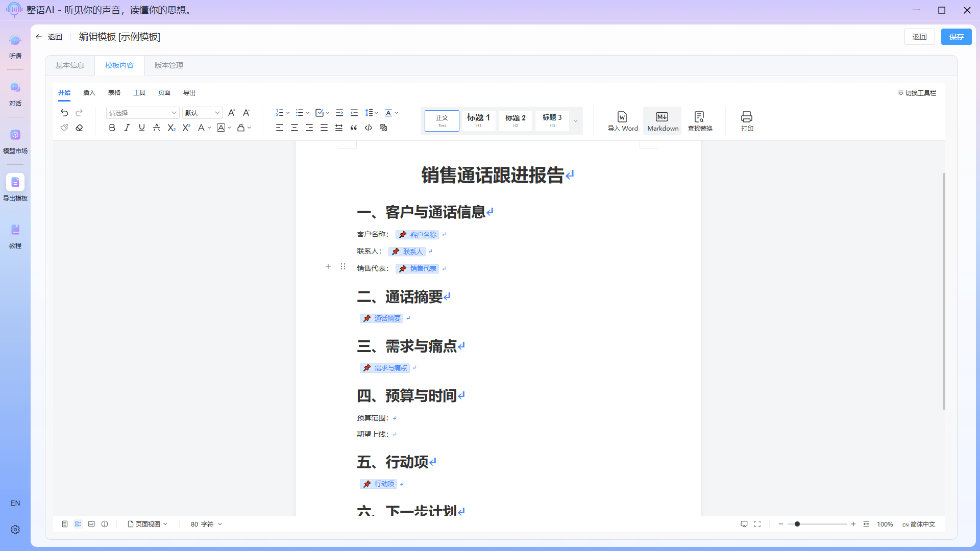This screenshot has width=980, height=551.
Task: Toggle underline formatting
Action: coord(142,128)
